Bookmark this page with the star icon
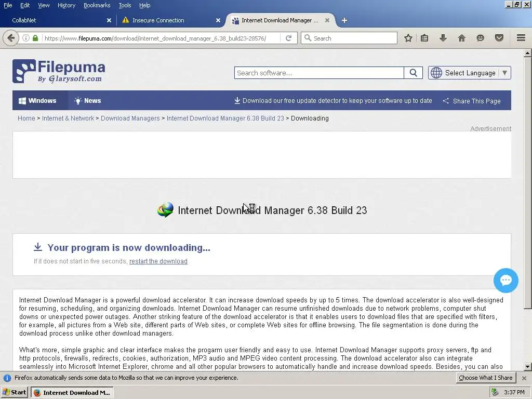This screenshot has width=532, height=399. tap(408, 38)
